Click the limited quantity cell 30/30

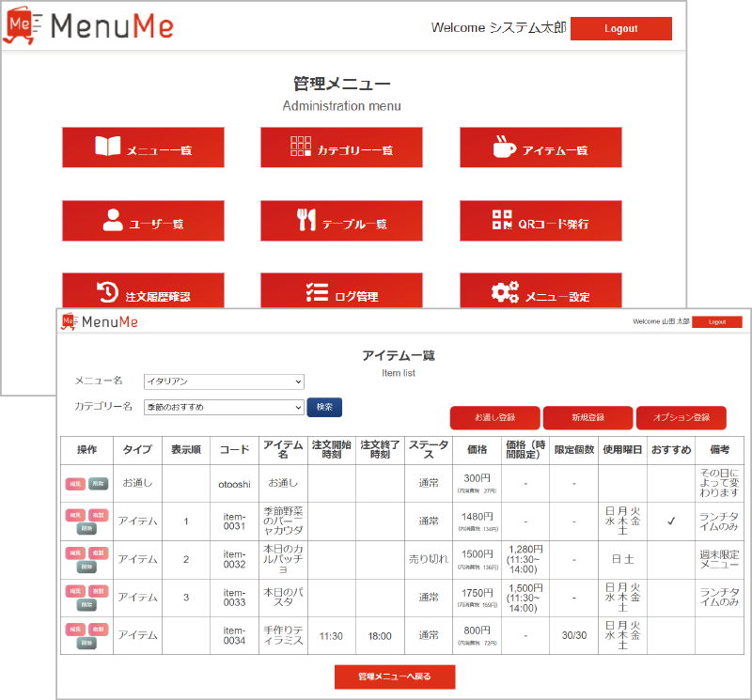(x=574, y=635)
